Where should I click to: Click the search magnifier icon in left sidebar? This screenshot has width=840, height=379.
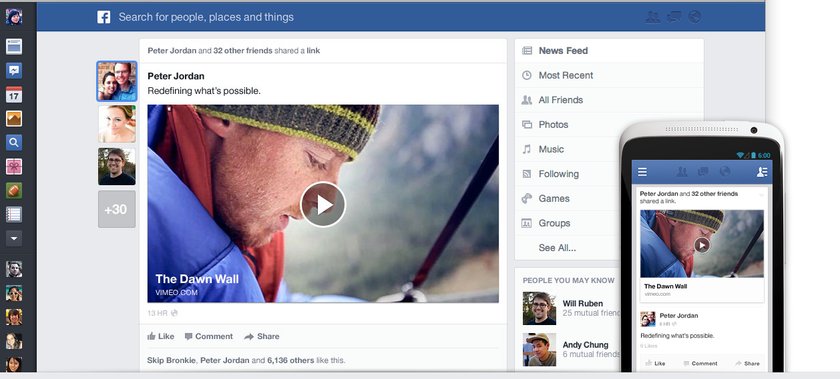pyautogui.click(x=14, y=142)
